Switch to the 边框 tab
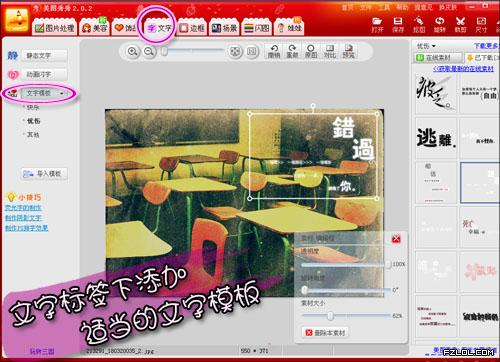This screenshot has width=500, height=362. (192, 27)
